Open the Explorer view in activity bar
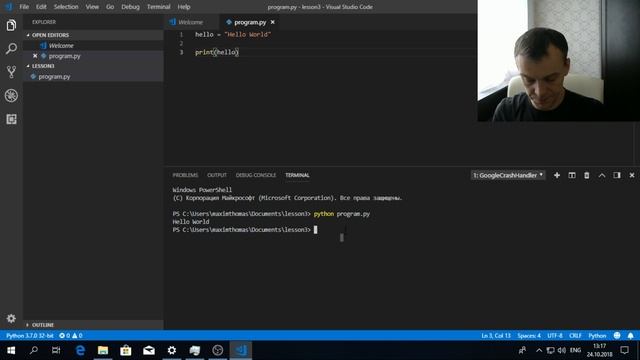Image resolution: width=640 pixels, height=360 pixels. [11, 25]
